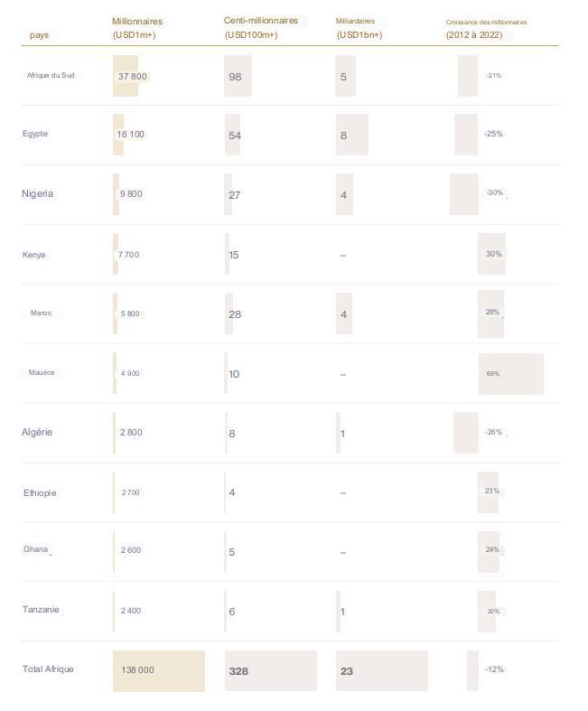This screenshot has height=711, width=588.
Task: Click Maroc's 28 centi-millionaires value
Action: pos(235,314)
